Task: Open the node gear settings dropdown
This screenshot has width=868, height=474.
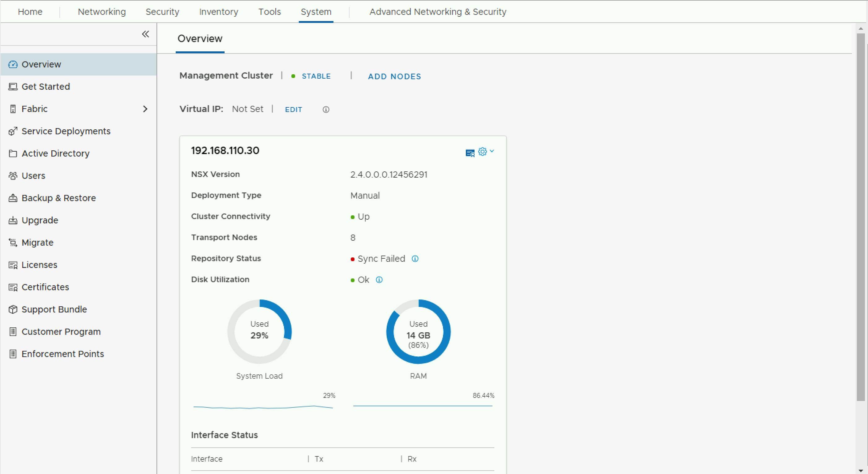Action: click(486, 152)
